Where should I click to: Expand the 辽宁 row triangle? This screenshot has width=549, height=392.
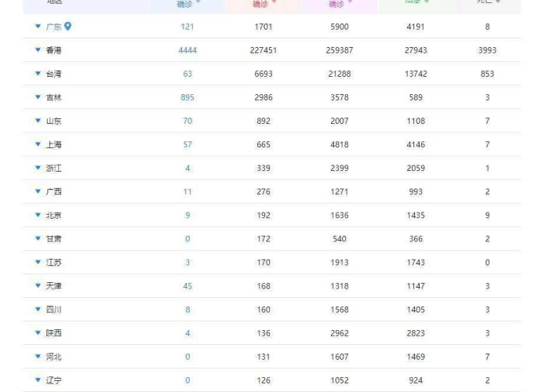tap(38, 379)
